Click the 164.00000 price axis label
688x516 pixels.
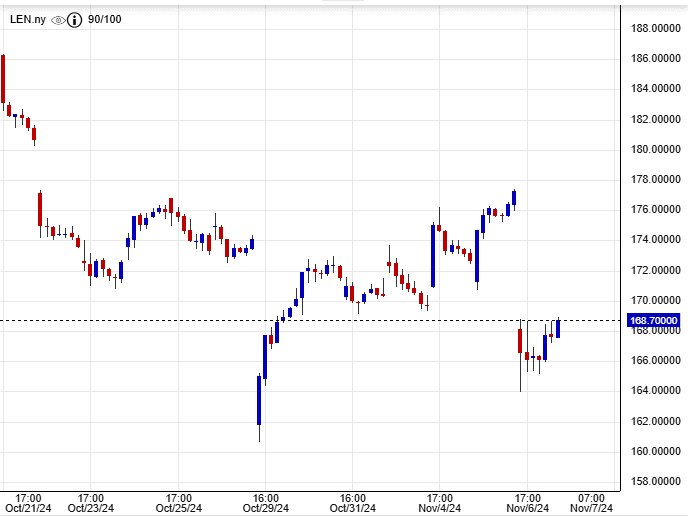(x=654, y=390)
